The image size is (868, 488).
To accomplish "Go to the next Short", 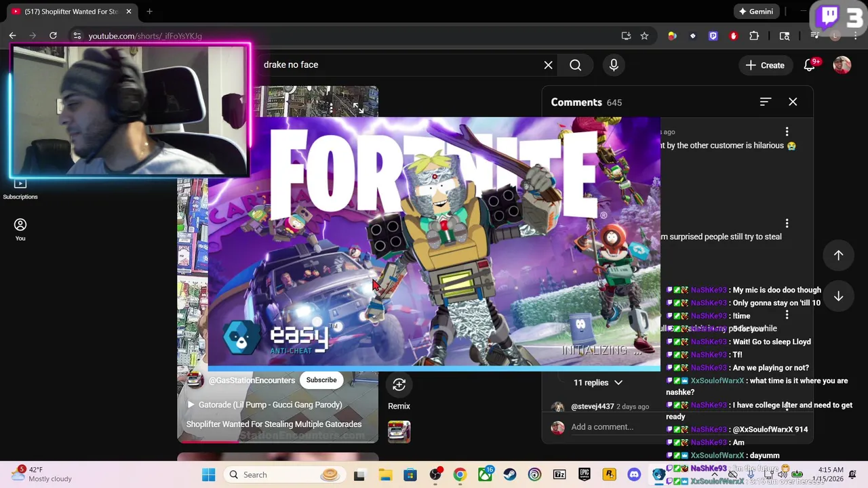I will tap(839, 296).
